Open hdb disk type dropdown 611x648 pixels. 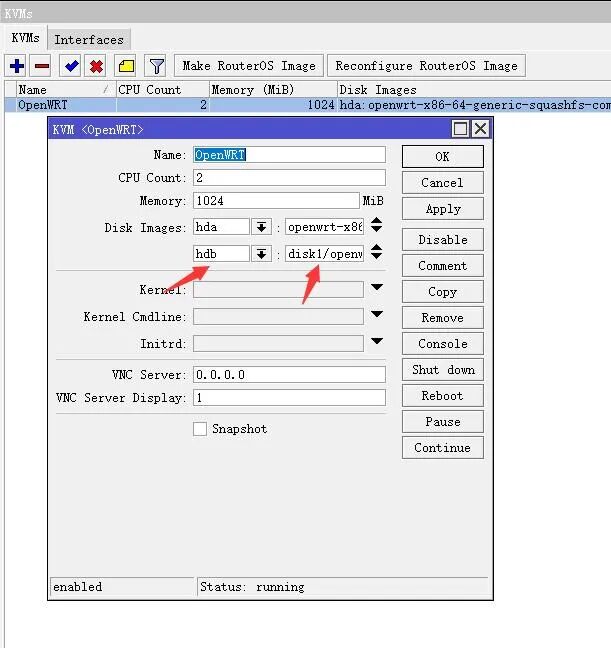[x=261, y=254]
